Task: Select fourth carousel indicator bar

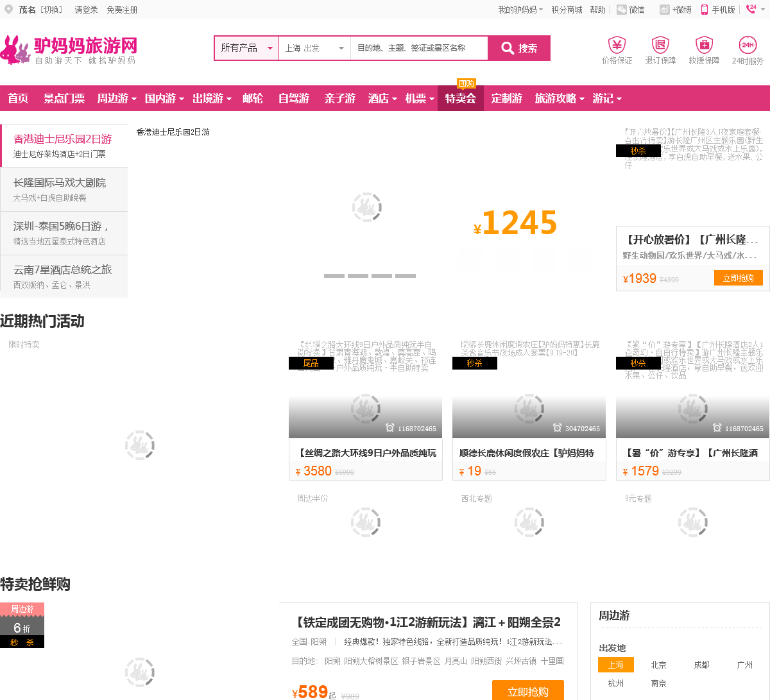Action: (406, 276)
